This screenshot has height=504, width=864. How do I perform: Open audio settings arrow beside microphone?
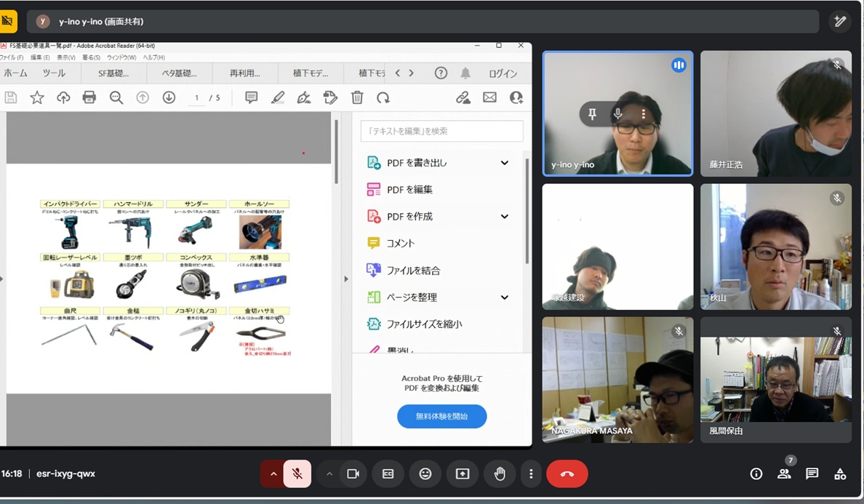click(273, 474)
